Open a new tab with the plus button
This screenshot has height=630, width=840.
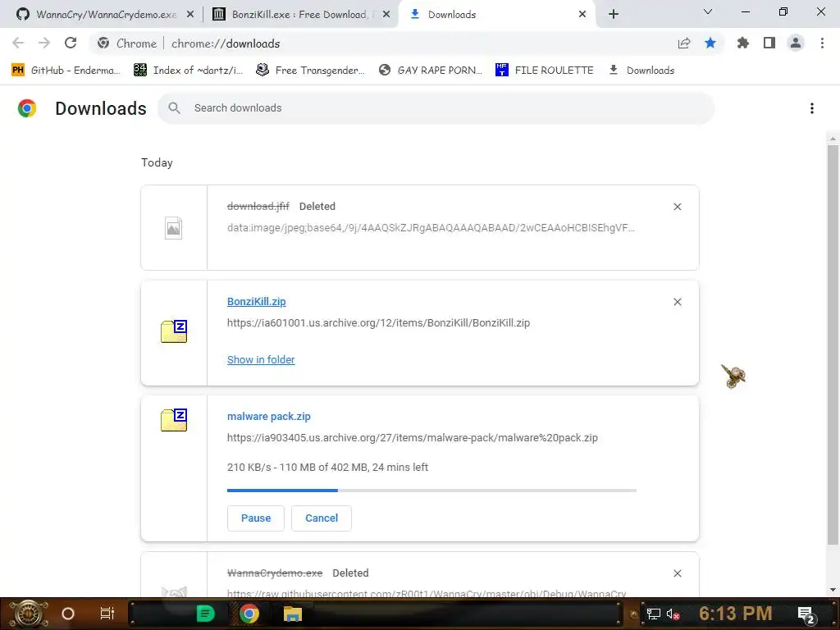point(614,14)
